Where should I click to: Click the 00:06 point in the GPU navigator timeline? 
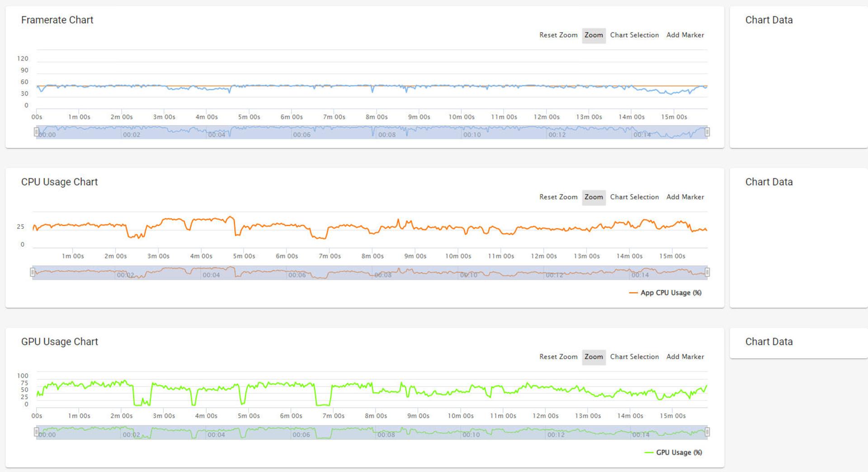(301, 435)
